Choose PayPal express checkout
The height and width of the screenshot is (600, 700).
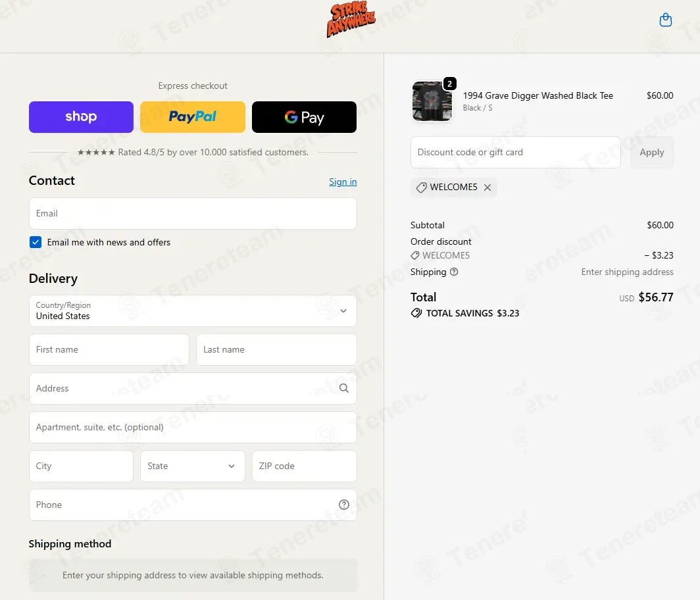(193, 117)
